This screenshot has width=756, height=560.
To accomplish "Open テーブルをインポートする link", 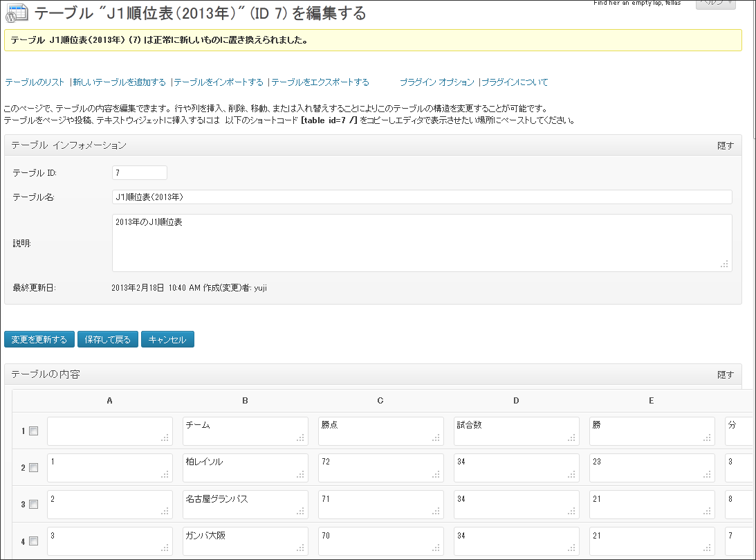I will (x=219, y=82).
